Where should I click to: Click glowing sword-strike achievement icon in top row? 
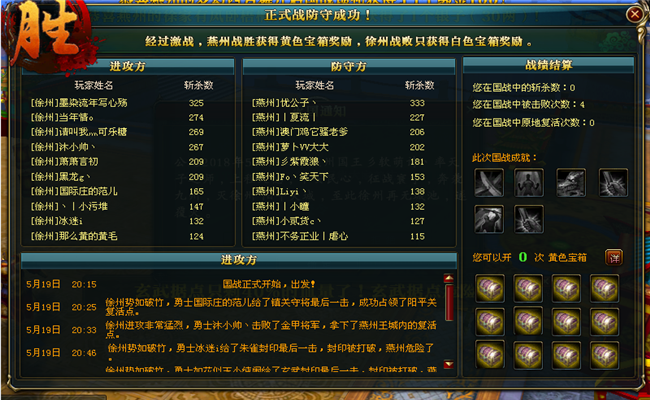click(x=614, y=183)
